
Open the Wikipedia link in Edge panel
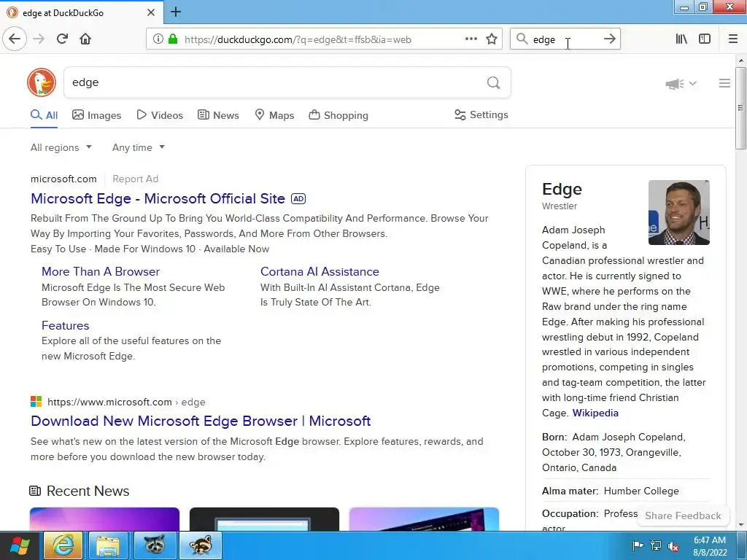(x=595, y=413)
